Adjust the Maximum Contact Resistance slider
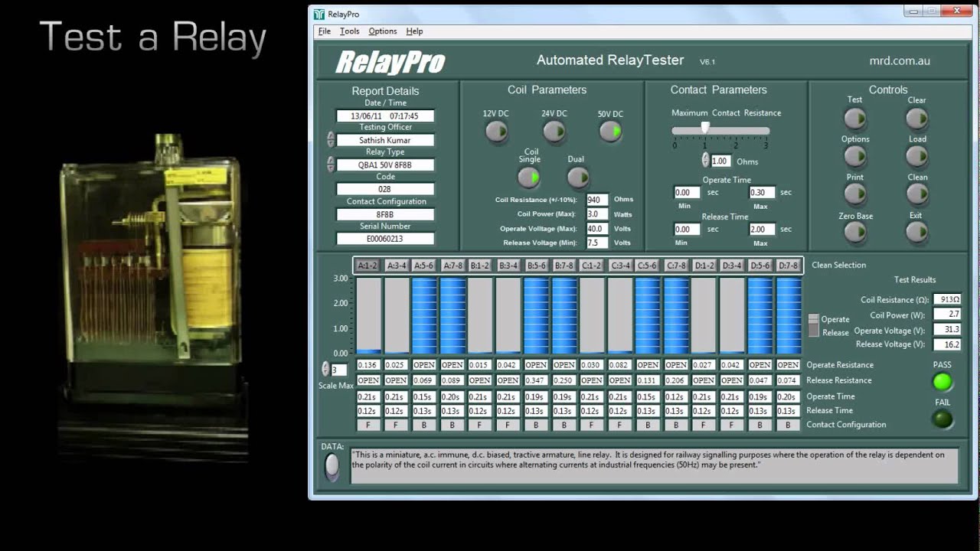This screenshot has width=980, height=551. 705,129
